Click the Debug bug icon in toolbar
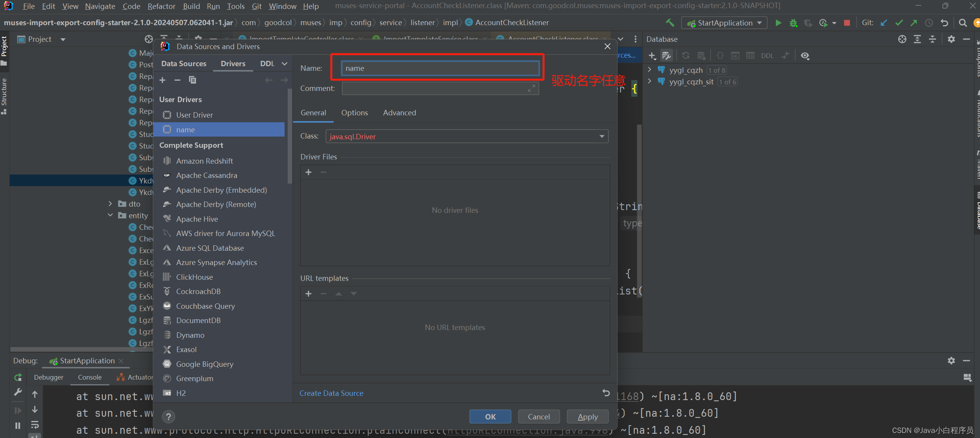 tap(793, 23)
